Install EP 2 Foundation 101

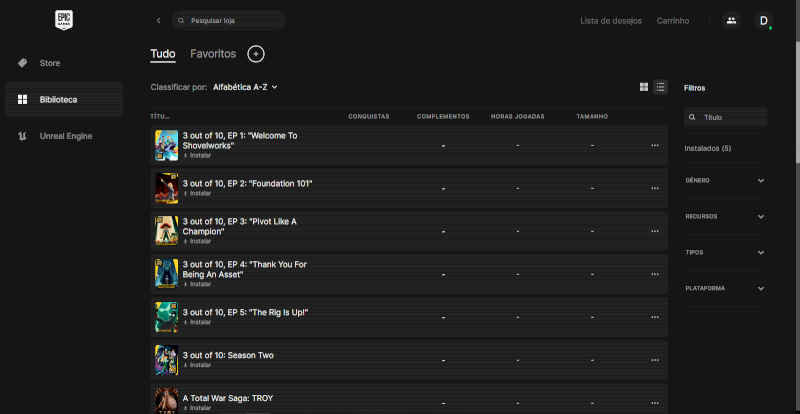point(197,193)
